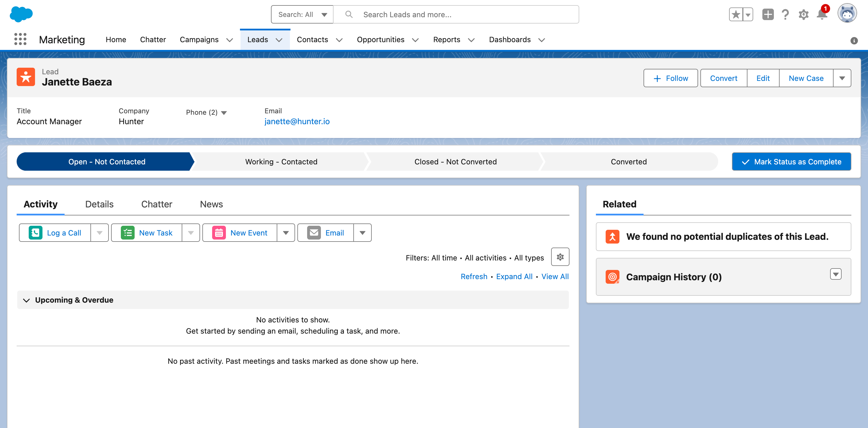Click the search magnifier icon

tap(349, 14)
